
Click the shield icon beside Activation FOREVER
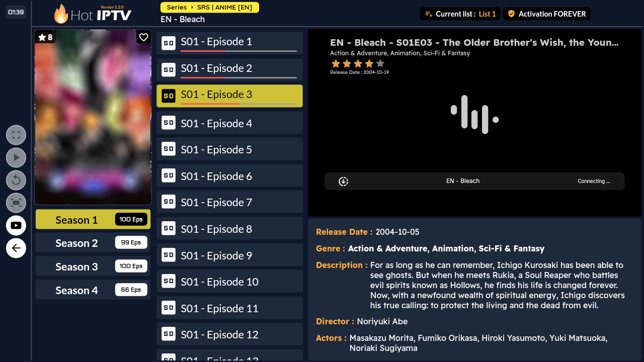coord(511,14)
